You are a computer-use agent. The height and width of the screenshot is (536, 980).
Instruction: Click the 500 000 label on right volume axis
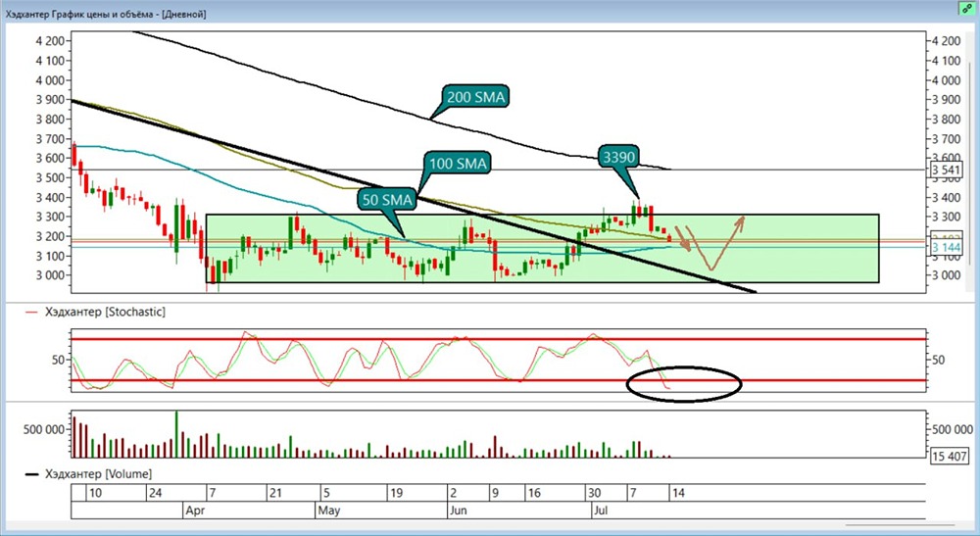click(x=953, y=429)
